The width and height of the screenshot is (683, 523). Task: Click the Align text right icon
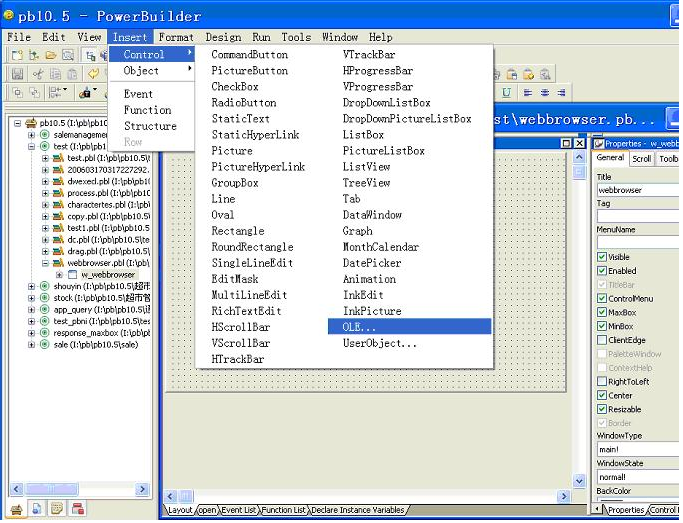tap(561, 92)
